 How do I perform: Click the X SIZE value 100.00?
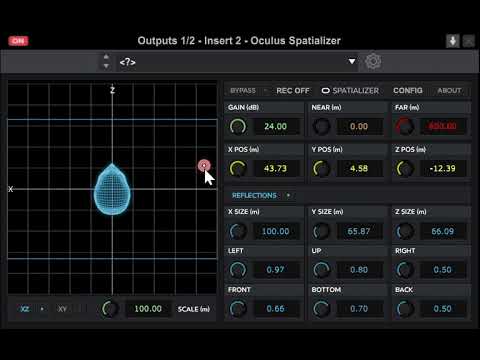[276, 231]
